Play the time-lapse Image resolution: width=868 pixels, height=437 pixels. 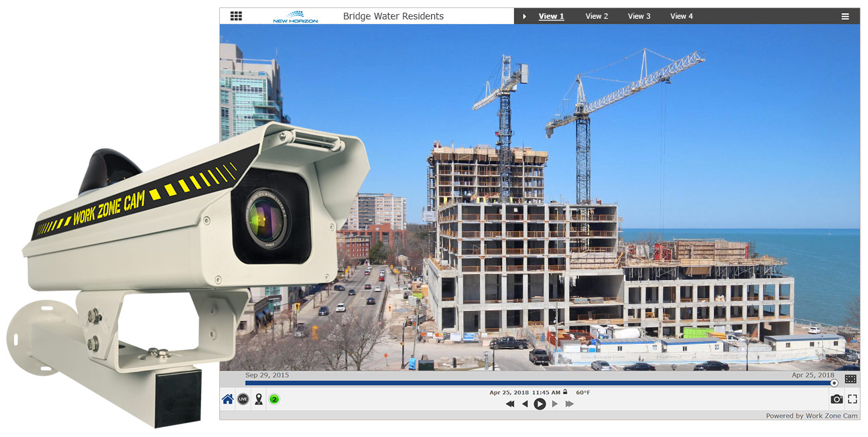point(540,404)
